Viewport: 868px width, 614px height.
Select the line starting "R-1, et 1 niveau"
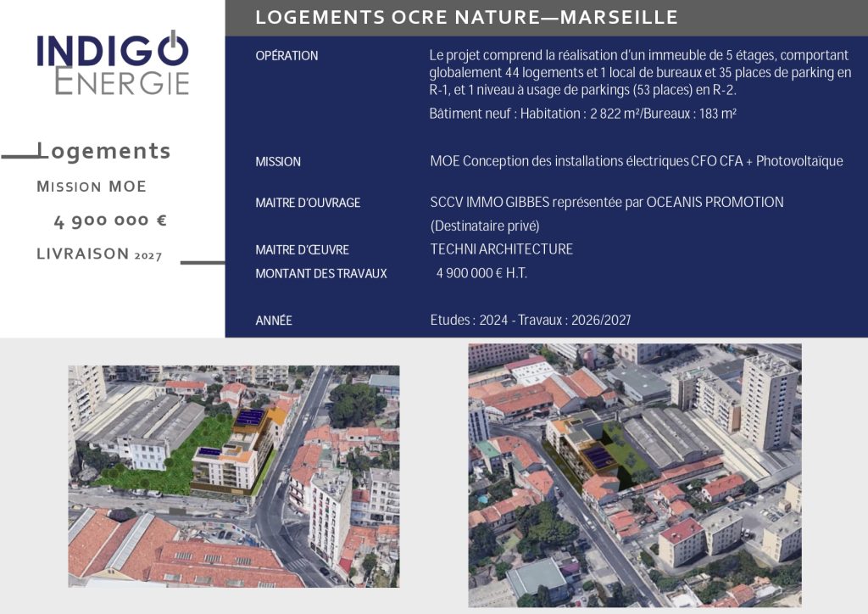coord(583,90)
